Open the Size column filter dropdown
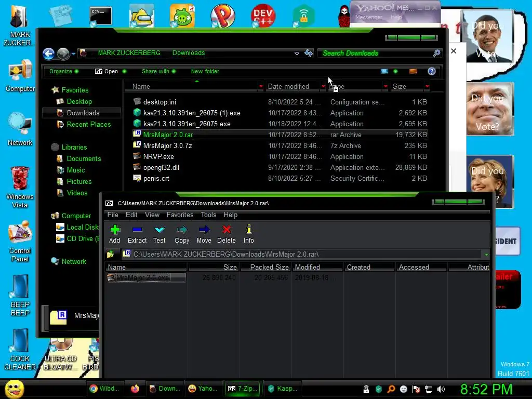This screenshot has height=399, width=532. (x=427, y=87)
